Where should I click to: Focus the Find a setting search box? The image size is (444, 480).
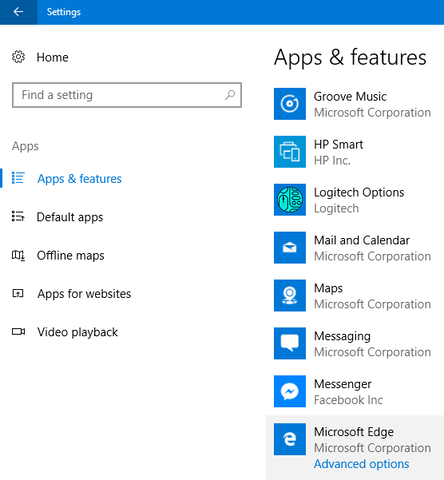point(127,95)
